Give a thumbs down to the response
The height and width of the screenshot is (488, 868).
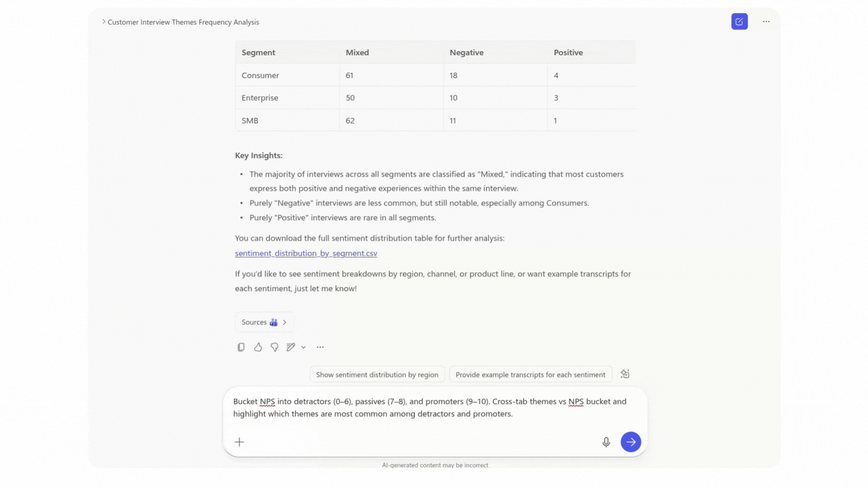(x=274, y=347)
